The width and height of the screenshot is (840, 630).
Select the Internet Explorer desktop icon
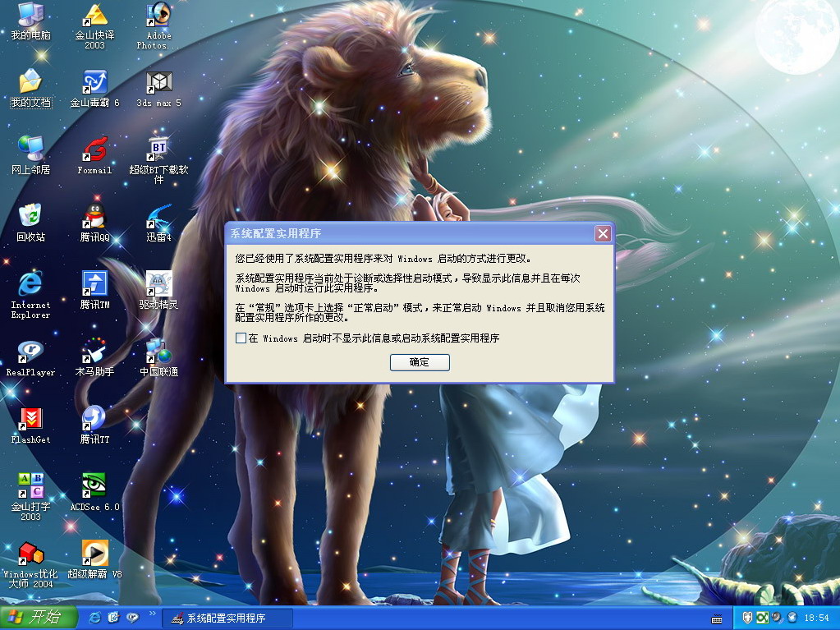tap(30, 295)
